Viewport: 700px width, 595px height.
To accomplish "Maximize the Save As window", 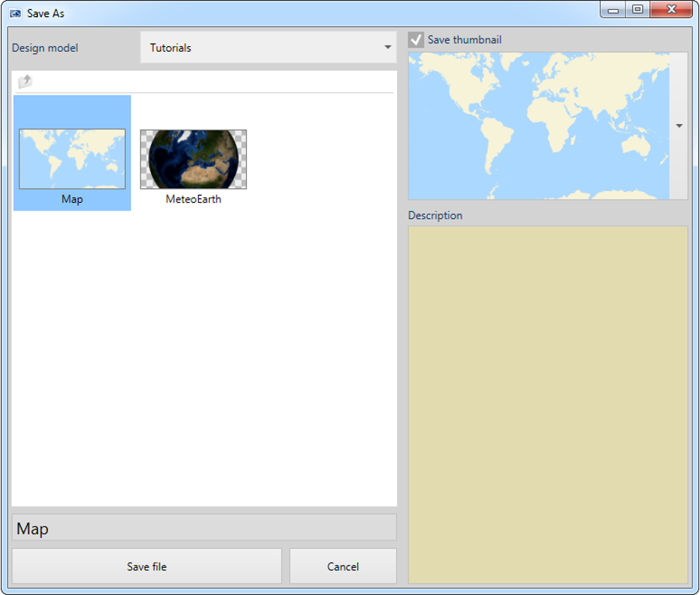I will (x=638, y=9).
